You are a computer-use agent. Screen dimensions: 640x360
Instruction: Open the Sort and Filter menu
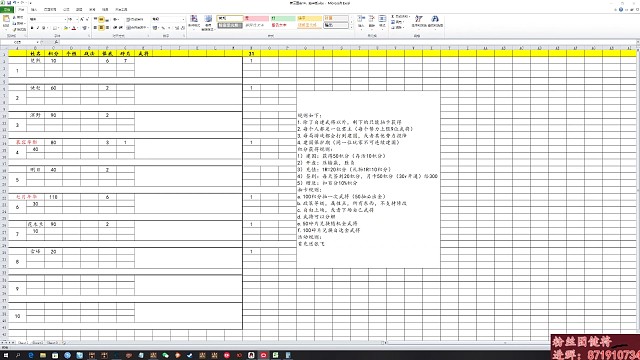pos(419,21)
